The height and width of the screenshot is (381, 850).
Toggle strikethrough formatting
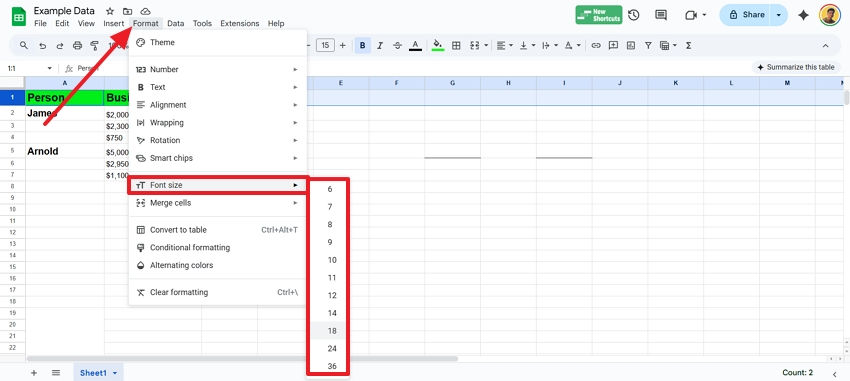pyautogui.click(x=397, y=46)
